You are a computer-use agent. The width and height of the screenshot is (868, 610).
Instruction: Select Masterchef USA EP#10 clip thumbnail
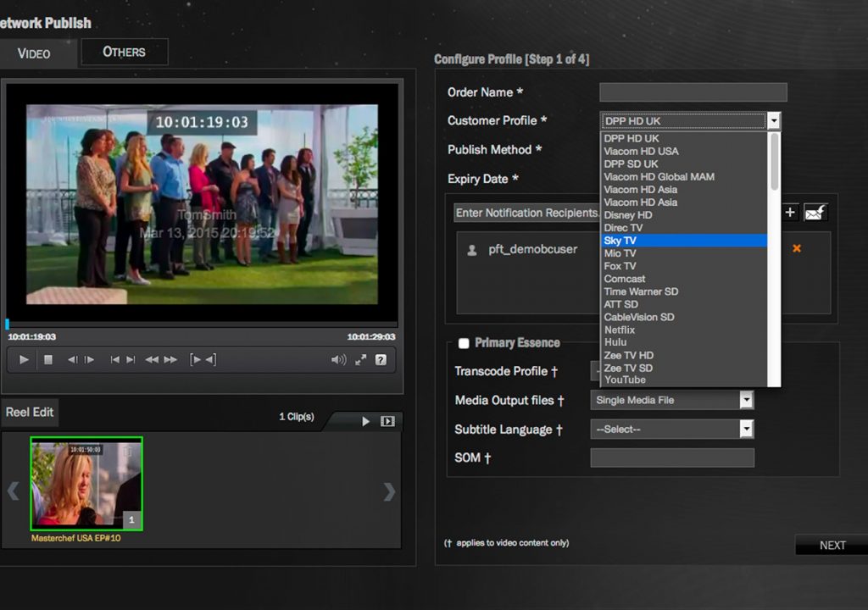point(86,483)
